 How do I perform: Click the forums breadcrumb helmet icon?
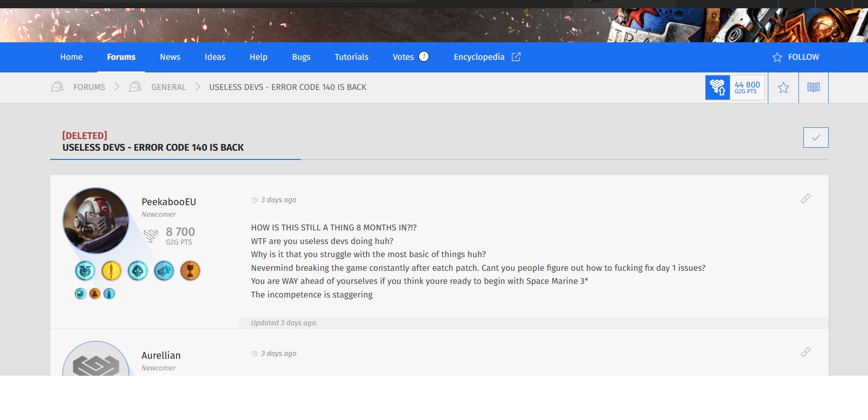[x=57, y=87]
